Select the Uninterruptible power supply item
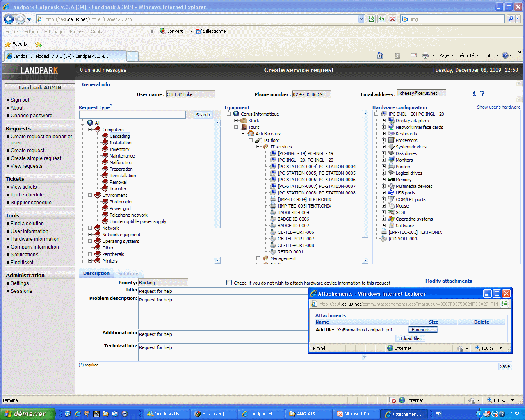 point(138,221)
